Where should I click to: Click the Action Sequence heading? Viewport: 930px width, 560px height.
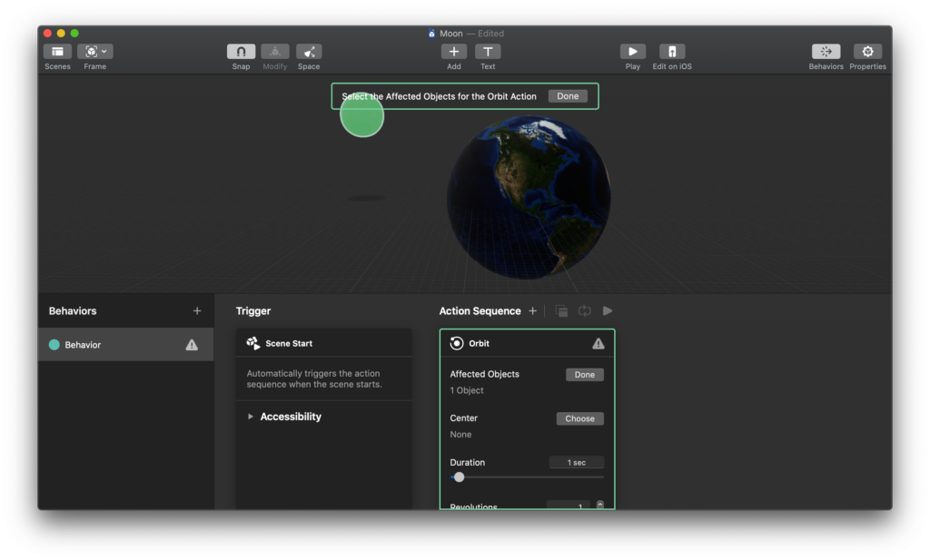[480, 311]
